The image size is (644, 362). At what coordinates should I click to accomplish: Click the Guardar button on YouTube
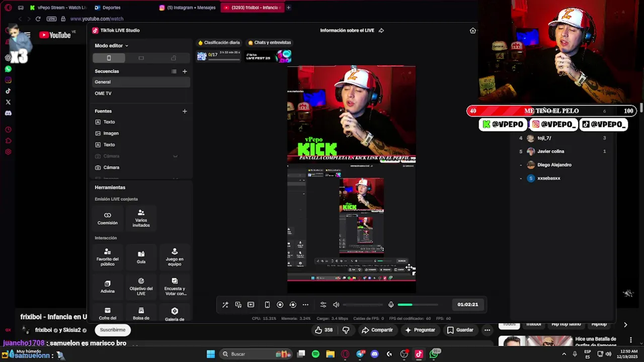tap(460, 330)
